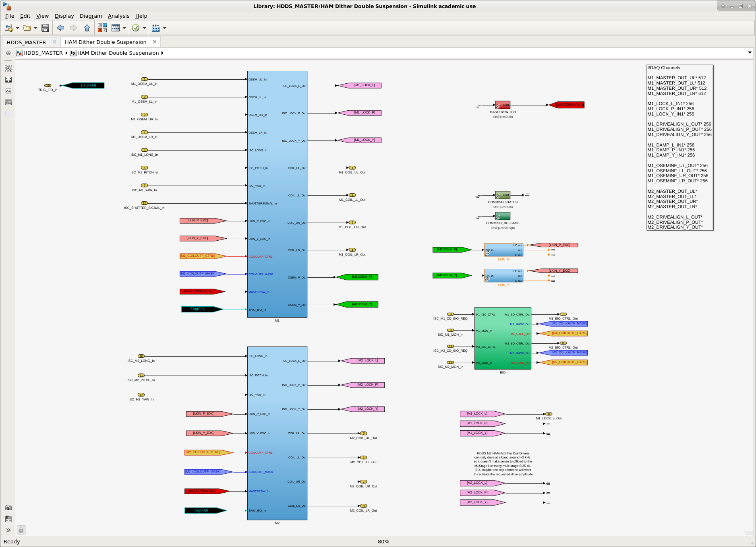The width and height of the screenshot is (756, 547).
Task: Select the COMMISH_MESSAGE block
Action: click(x=503, y=216)
